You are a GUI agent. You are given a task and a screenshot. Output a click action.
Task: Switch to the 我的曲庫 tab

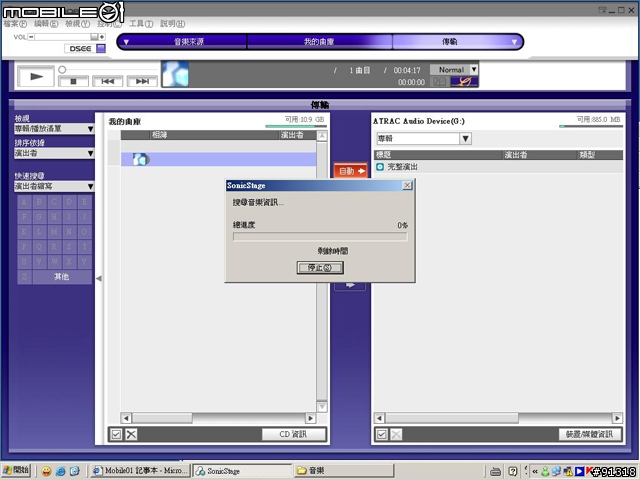319,42
